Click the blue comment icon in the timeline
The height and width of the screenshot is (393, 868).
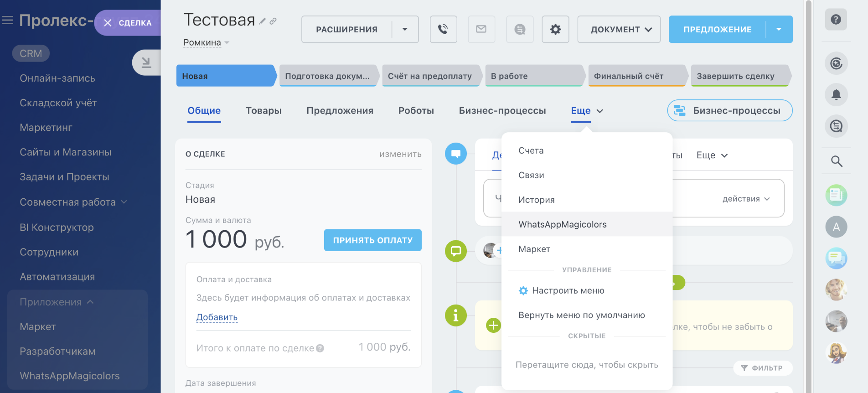[x=456, y=154]
